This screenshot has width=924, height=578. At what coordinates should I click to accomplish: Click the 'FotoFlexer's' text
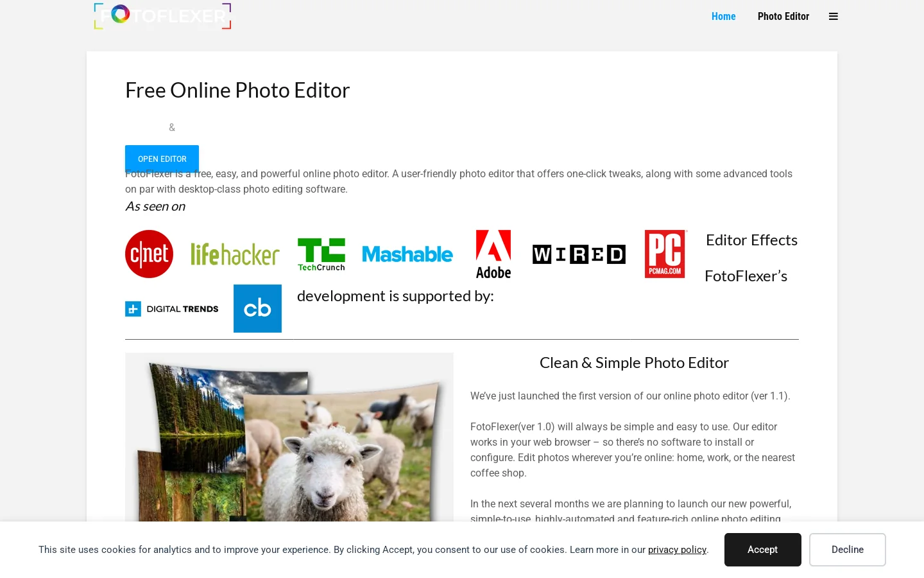(x=746, y=276)
